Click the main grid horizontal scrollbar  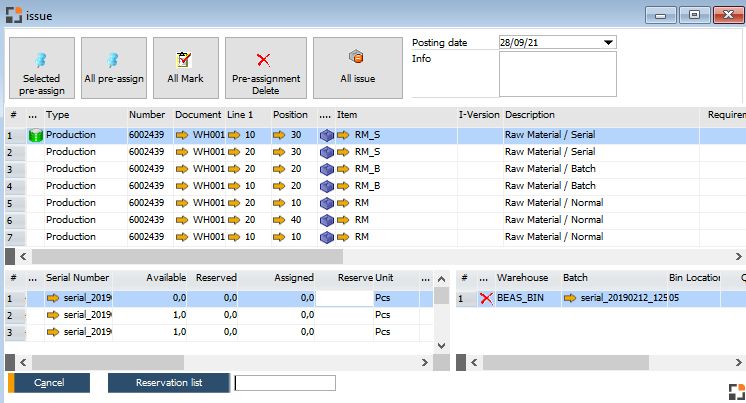pyautogui.click(x=300, y=255)
